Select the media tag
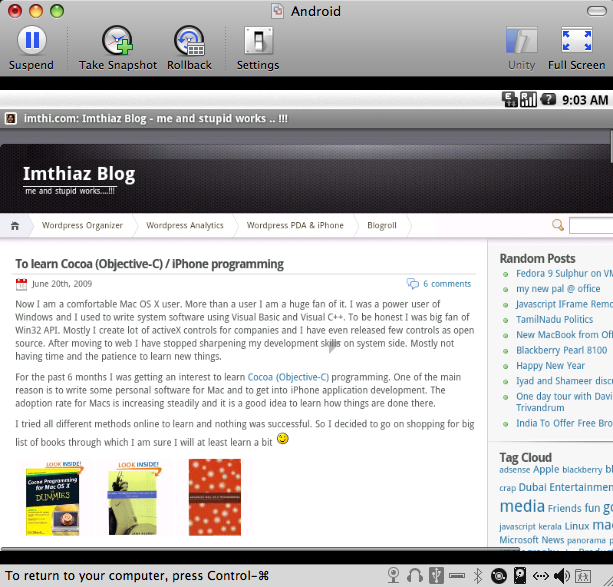Viewport: 613px width, 587px height. [x=522, y=506]
